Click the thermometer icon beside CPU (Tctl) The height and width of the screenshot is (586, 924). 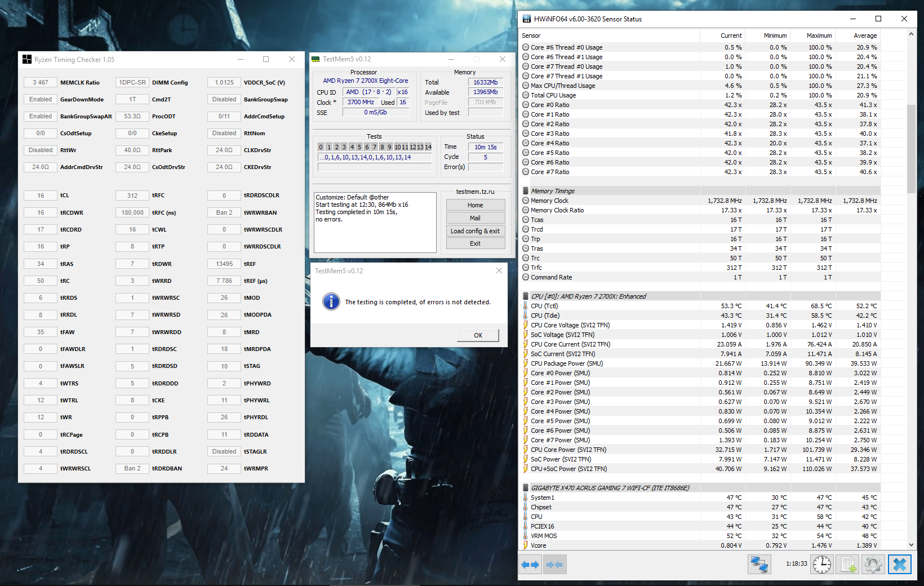(526, 306)
